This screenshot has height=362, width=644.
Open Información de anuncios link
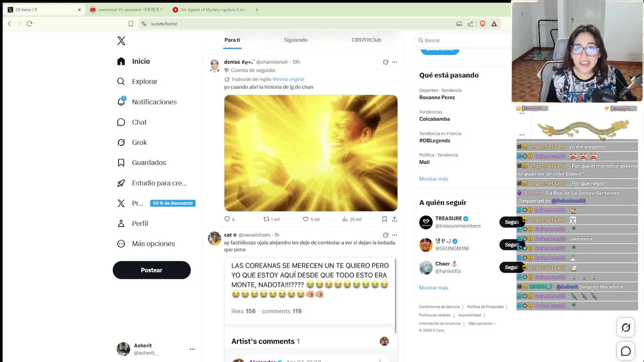(440, 323)
